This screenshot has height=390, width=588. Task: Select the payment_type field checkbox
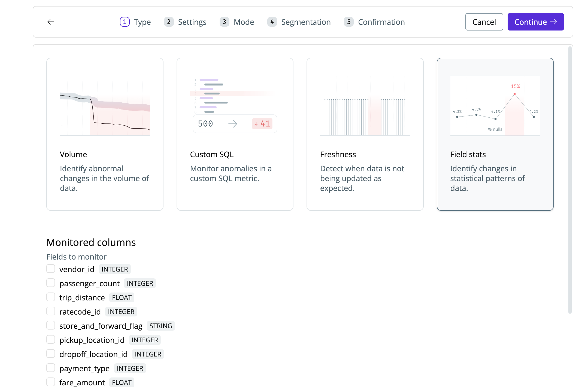51,368
